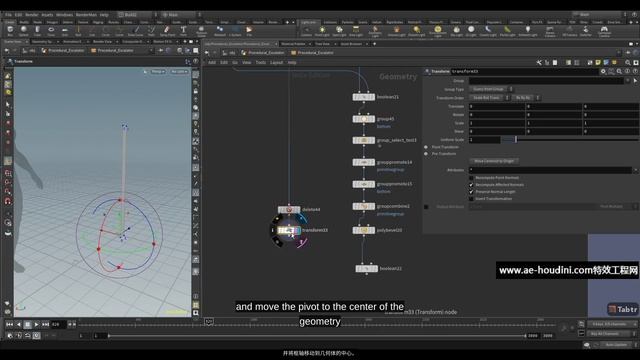Viewport: 640px width, 360px height.
Task: Open the Build desktop dropdown
Action: click(x=137, y=15)
